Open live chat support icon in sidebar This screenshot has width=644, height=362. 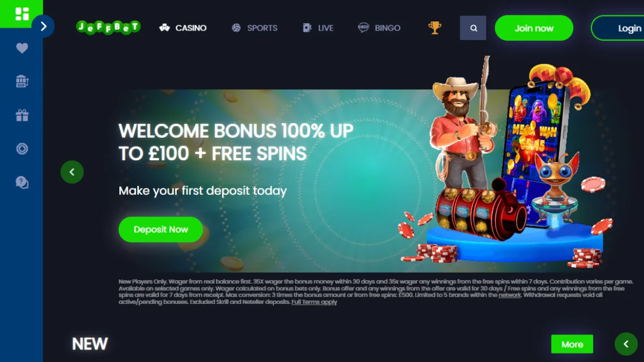click(22, 182)
